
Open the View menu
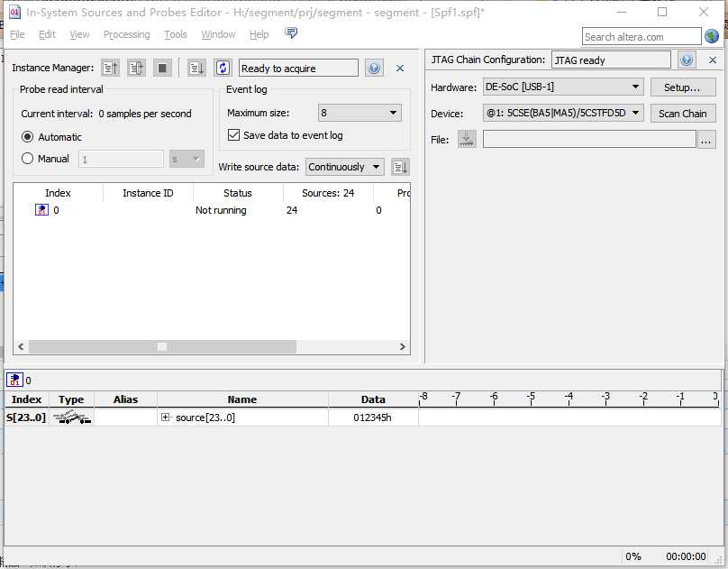tap(79, 34)
